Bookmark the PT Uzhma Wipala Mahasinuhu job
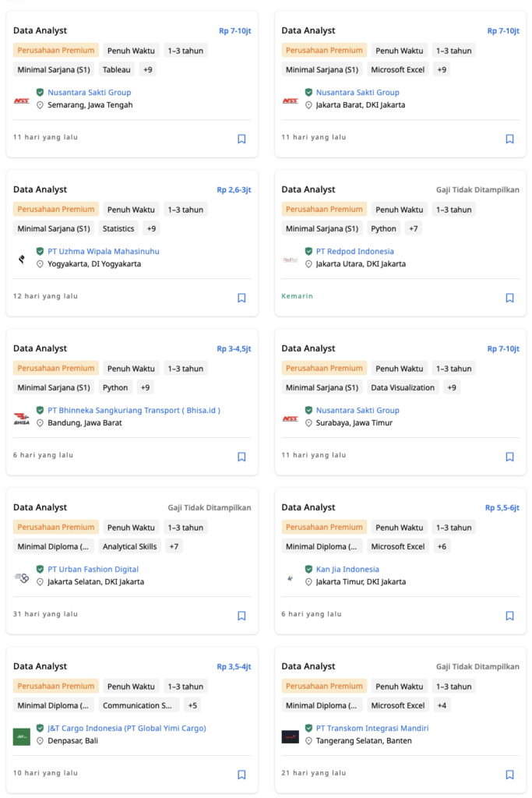The height and width of the screenshot is (798, 532). [241, 298]
